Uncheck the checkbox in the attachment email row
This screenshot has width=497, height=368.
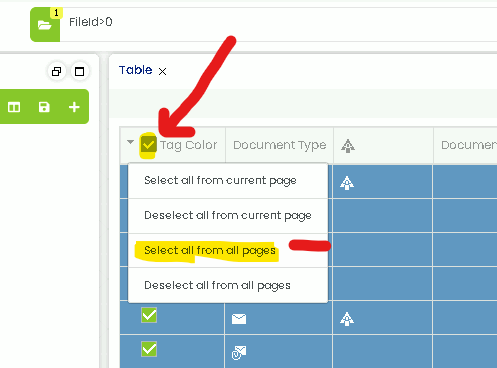149,349
